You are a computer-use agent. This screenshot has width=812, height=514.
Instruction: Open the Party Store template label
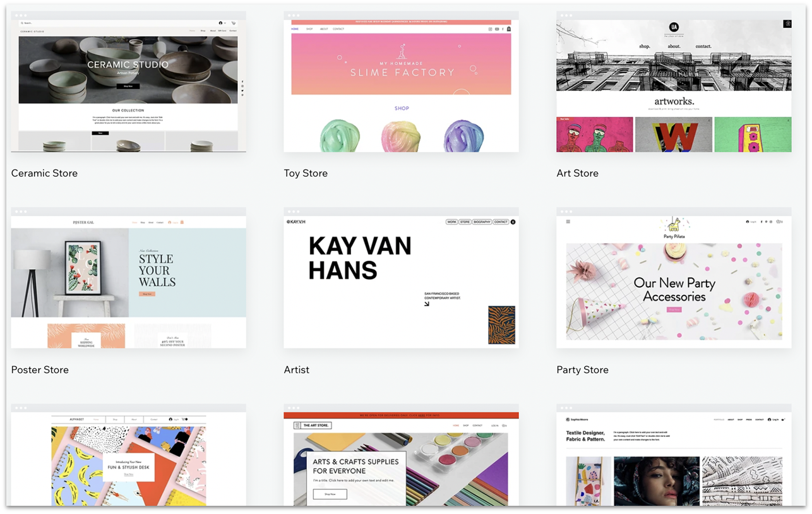click(582, 370)
